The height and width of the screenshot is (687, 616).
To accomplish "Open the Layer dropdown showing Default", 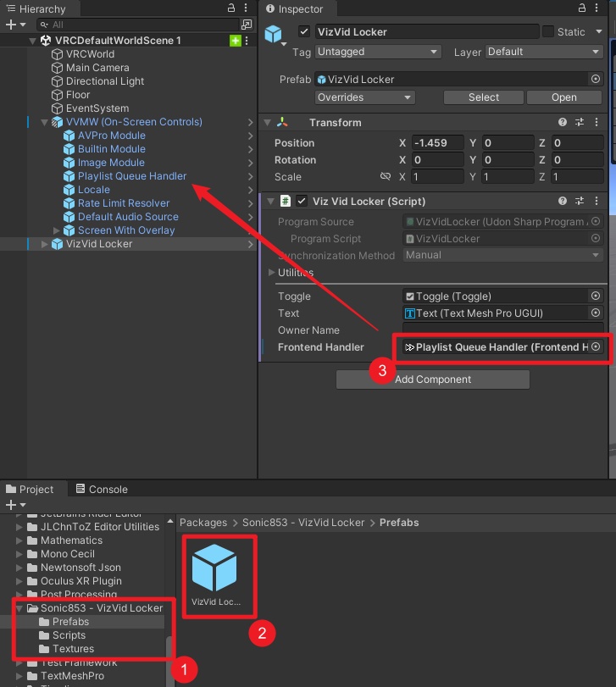I will click(544, 52).
